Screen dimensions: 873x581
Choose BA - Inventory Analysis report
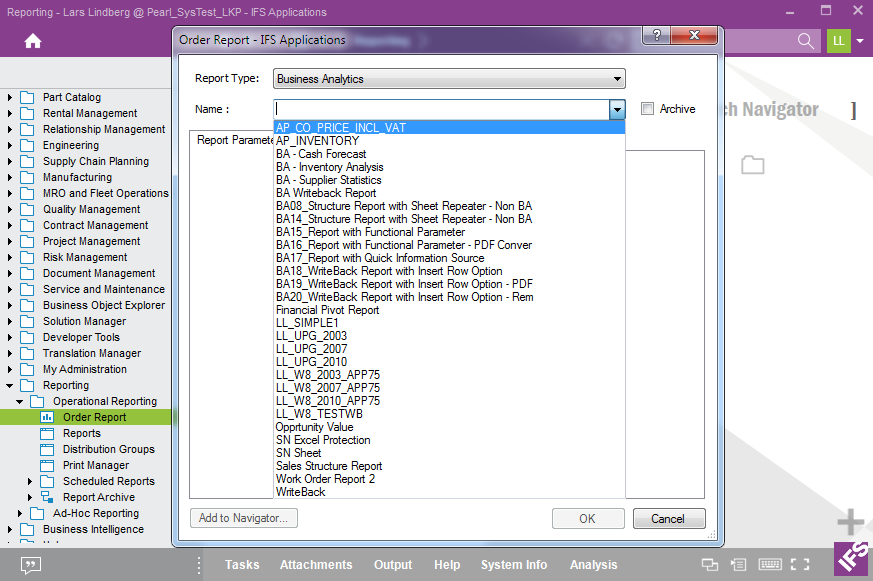pos(449,167)
